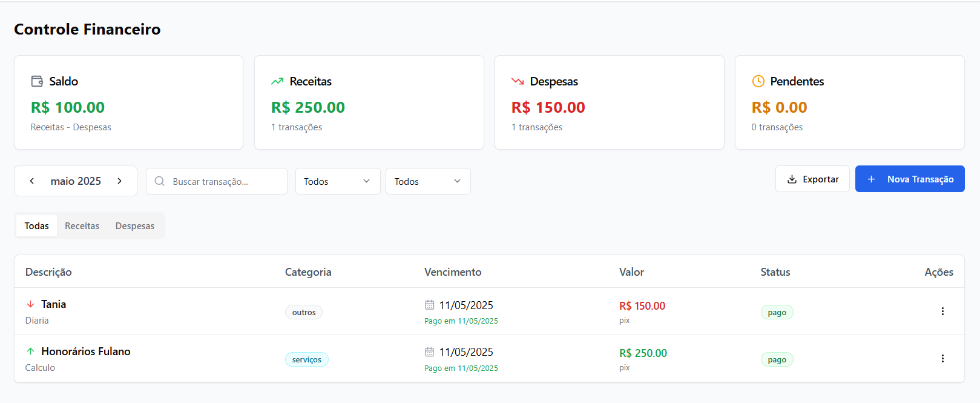The width and height of the screenshot is (980, 403).
Task: Click the Ações column header
Action: click(x=939, y=272)
